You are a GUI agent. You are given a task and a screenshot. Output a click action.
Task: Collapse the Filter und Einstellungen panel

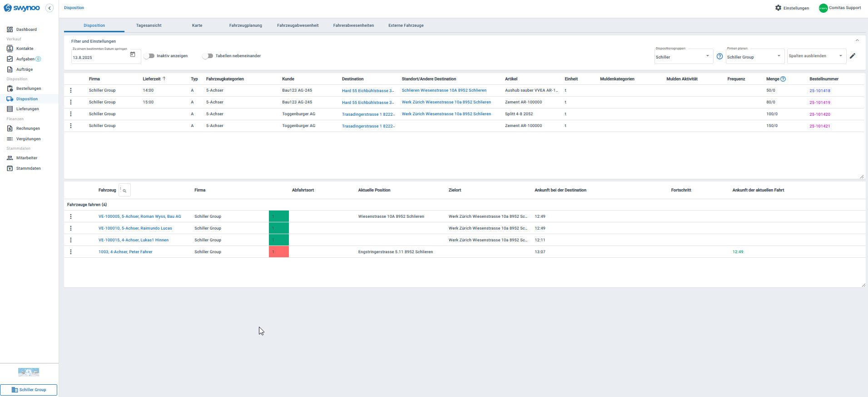click(x=857, y=40)
